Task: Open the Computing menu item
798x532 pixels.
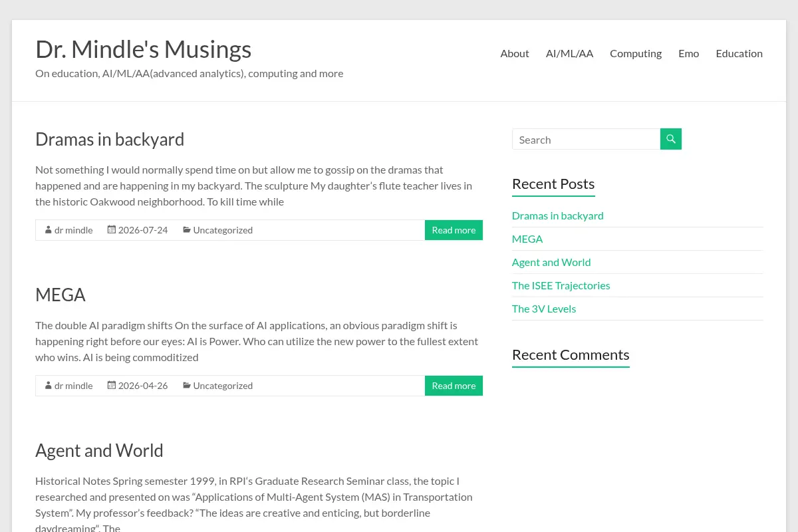Action: tap(636, 53)
